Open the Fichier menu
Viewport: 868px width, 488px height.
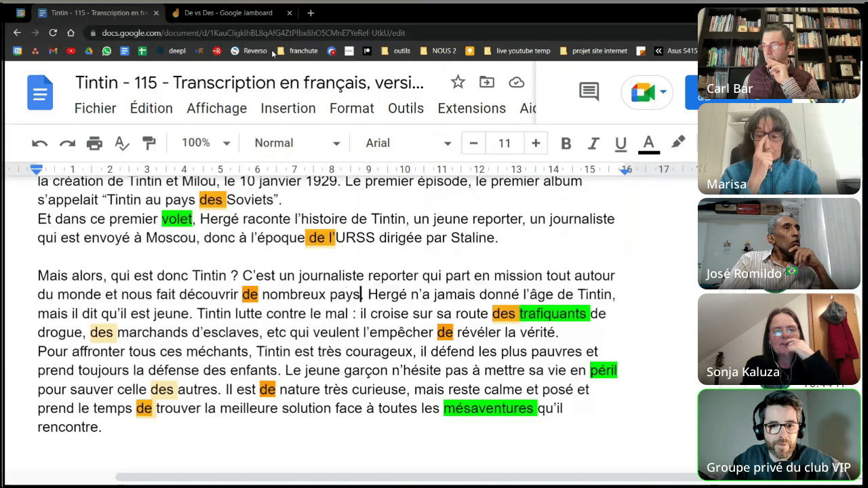(95, 108)
